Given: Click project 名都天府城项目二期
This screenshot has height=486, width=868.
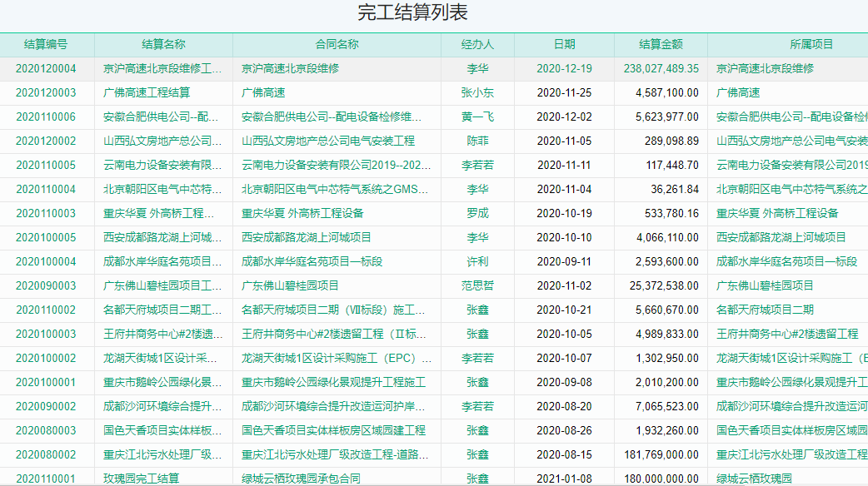Looking at the screenshot, I should pyautogui.click(x=765, y=310).
